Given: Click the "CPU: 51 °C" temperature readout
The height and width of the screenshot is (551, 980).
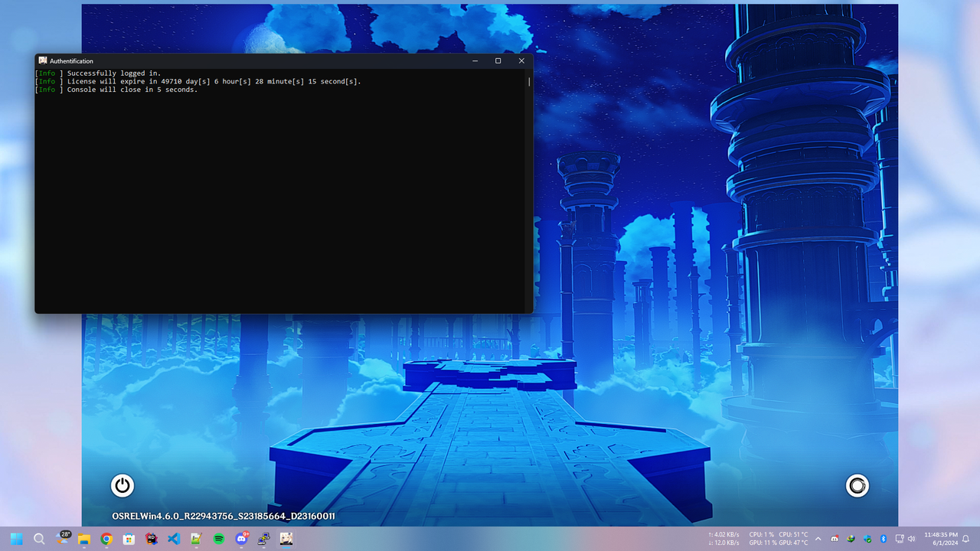Looking at the screenshot, I should (x=793, y=534).
